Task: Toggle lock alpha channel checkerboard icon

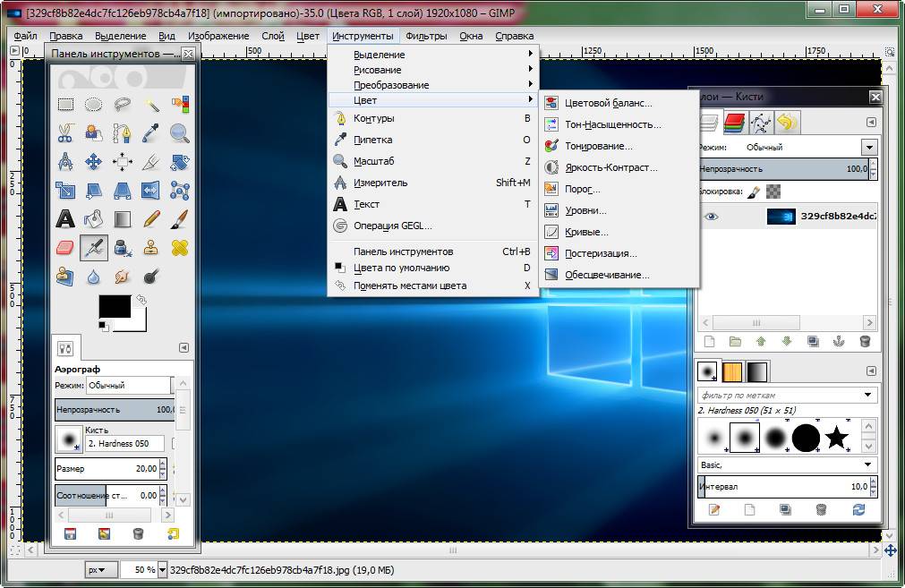Action: tap(773, 192)
